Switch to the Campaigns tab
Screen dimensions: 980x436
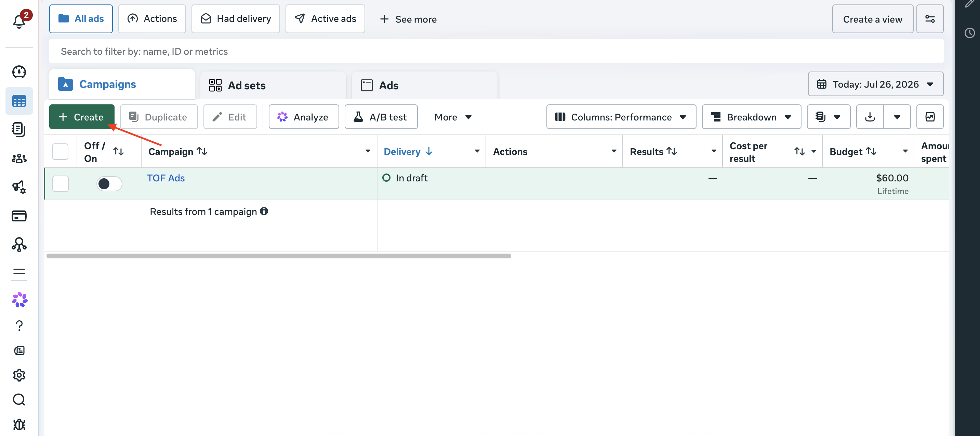[122, 84]
